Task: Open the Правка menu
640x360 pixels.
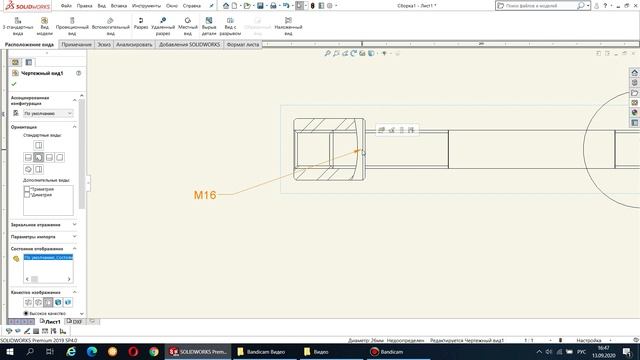Action: tap(84, 6)
